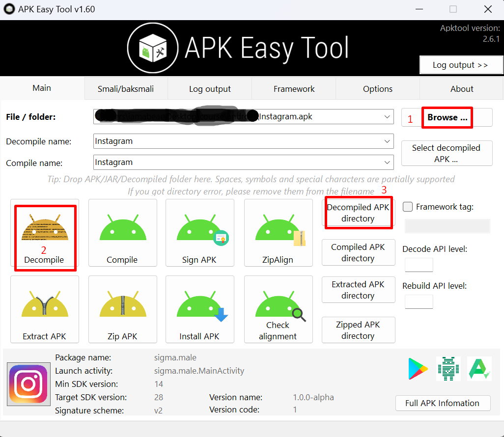Go to the Options tab
Image resolution: width=504 pixels, height=437 pixels.
click(378, 89)
